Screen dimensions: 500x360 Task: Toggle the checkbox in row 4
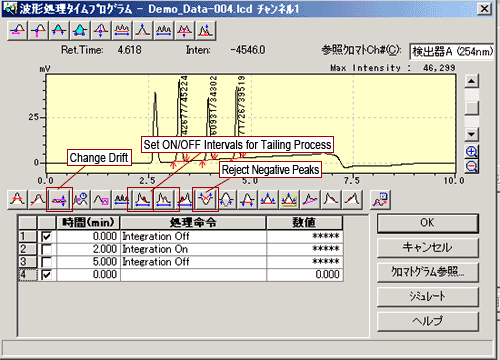click(x=46, y=275)
